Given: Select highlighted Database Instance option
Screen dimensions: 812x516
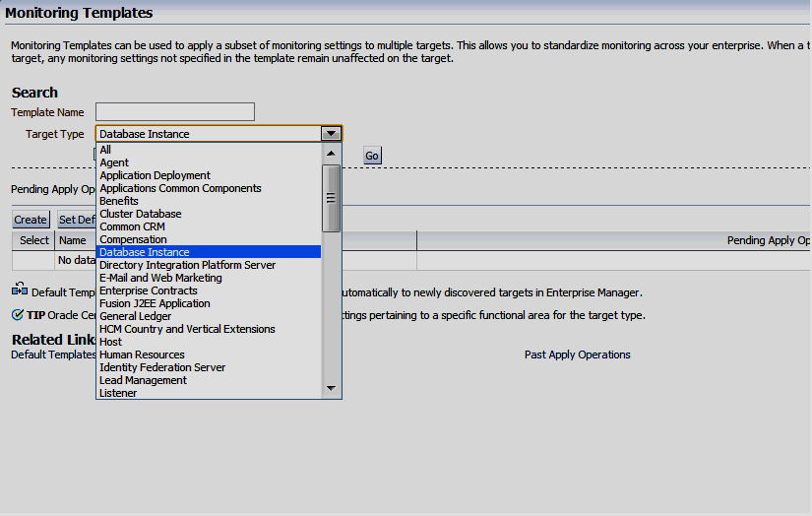Looking at the screenshot, I should pyautogui.click(x=209, y=252).
